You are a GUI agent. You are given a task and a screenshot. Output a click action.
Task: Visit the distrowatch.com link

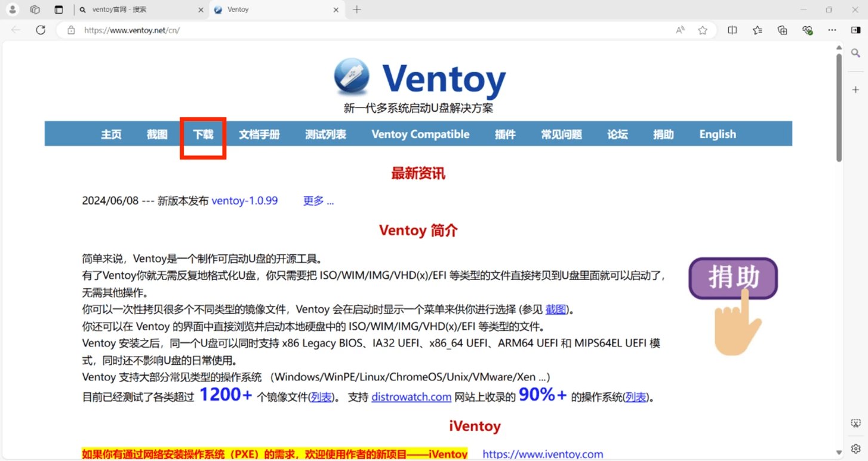tap(411, 397)
